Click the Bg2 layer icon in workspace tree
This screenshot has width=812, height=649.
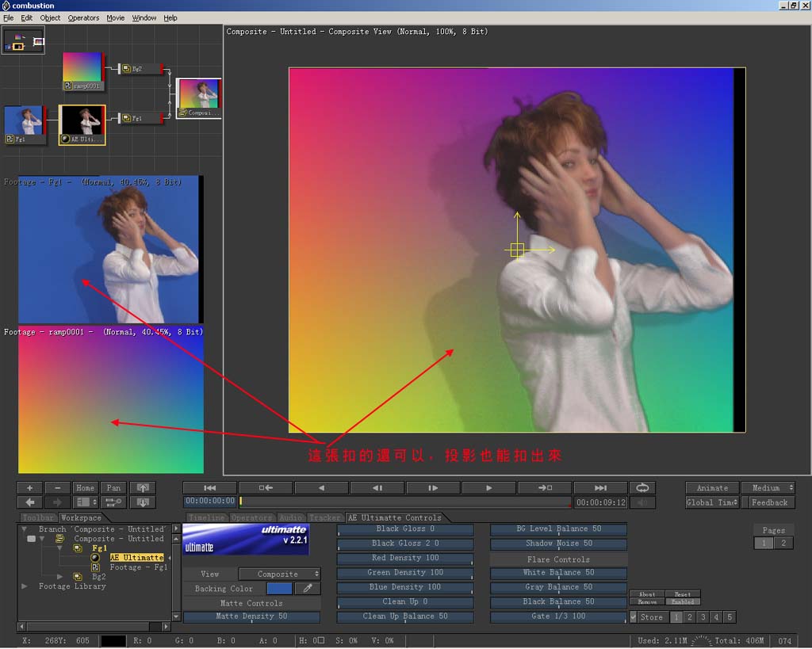78,577
